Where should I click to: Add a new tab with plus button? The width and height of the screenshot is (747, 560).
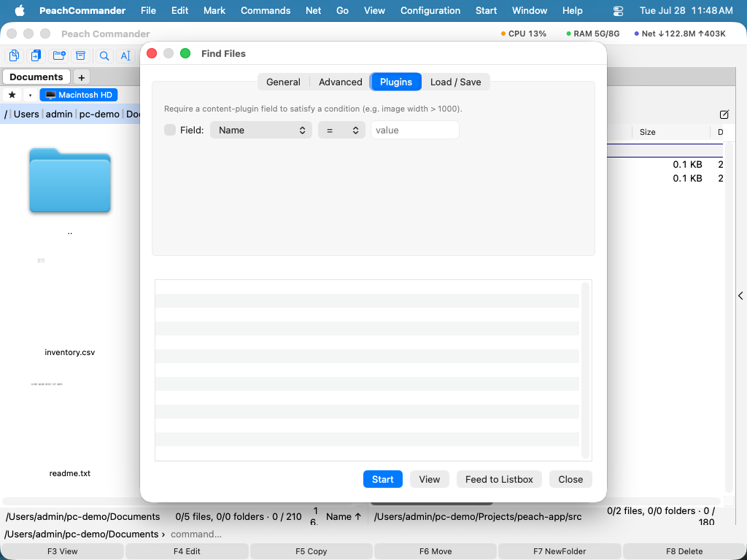(x=82, y=77)
